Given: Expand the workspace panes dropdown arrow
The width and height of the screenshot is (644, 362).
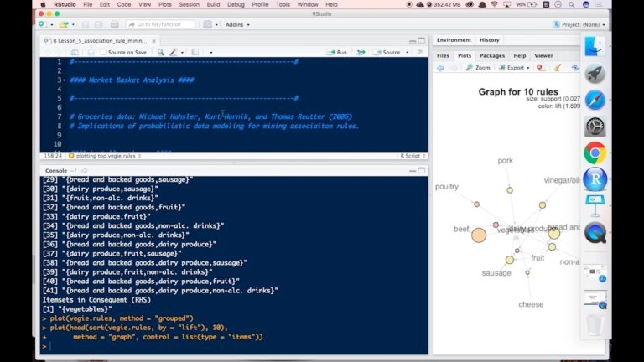Looking at the screenshot, I should pyautogui.click(x=216, y=25).
